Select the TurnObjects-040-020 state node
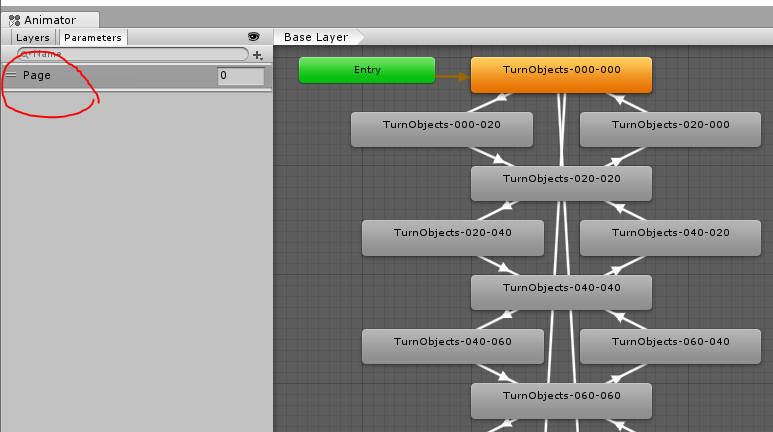 tap(670, 238)
